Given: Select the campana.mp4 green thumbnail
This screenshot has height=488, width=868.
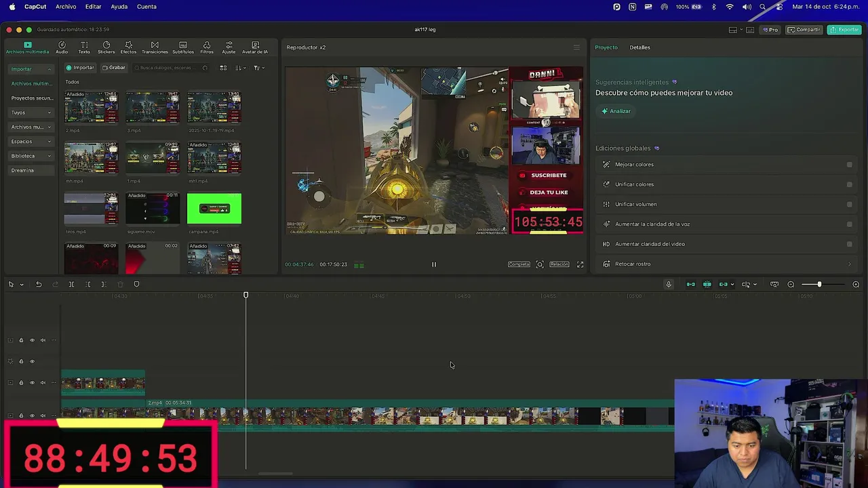Looking at the screenshot, I should 214,208.
